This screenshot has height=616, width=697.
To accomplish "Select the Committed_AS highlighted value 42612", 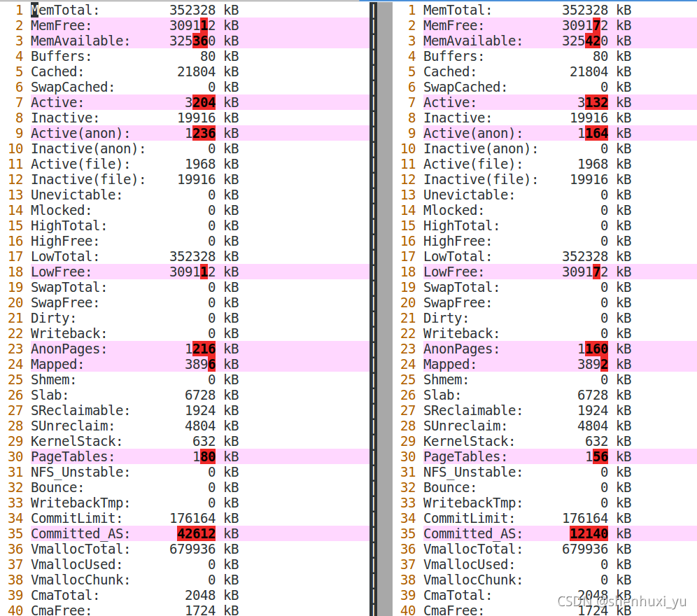I will (197, 533).
